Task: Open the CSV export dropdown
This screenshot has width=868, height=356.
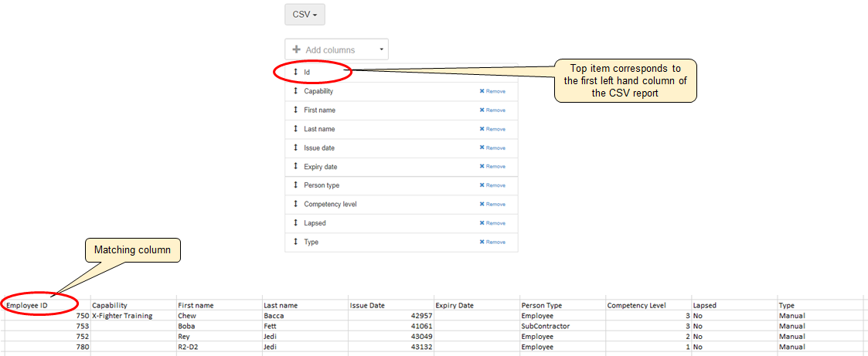Action: click(x=305, y=15)
